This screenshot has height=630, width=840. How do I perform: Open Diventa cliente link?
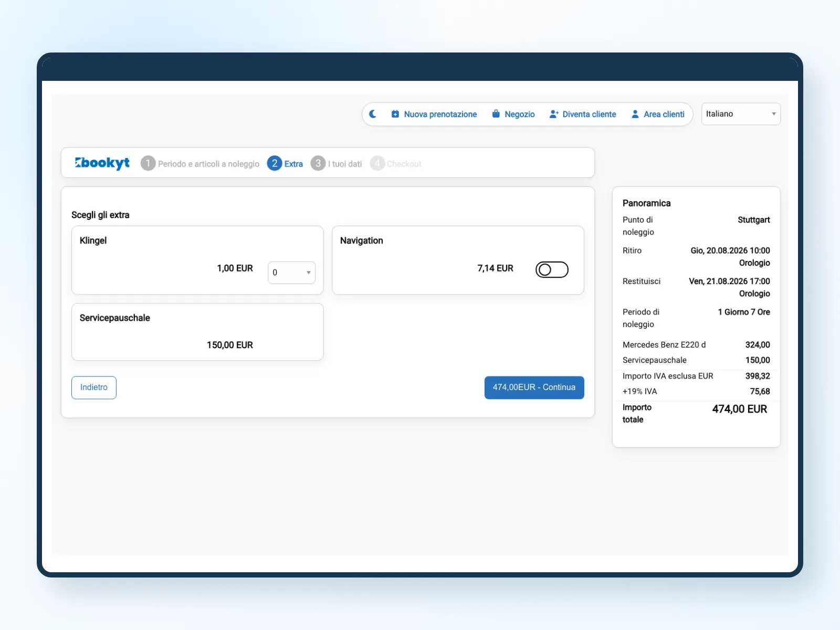point(590,114)
